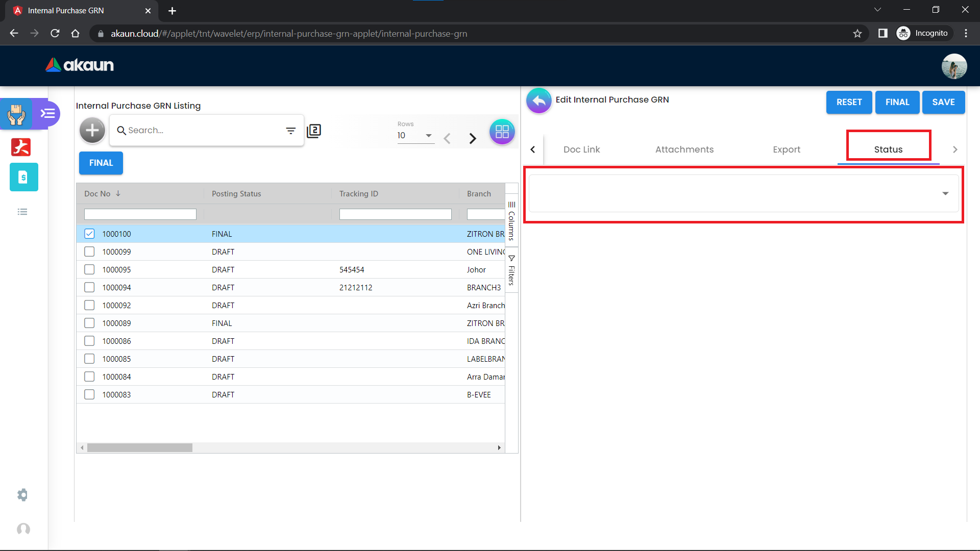Select the checkbox for row 1000094
The image size is (980, 551).
point(89,287)
